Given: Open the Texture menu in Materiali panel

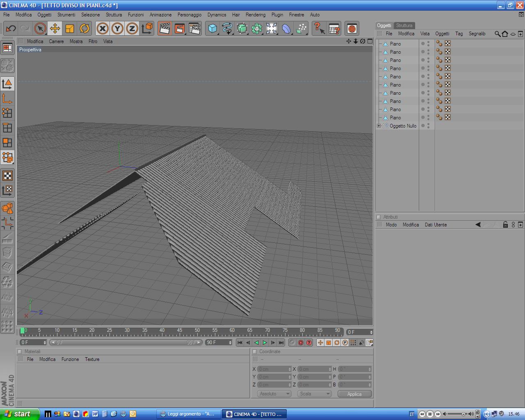Looking at the screenshot, I should click(92, 359).
